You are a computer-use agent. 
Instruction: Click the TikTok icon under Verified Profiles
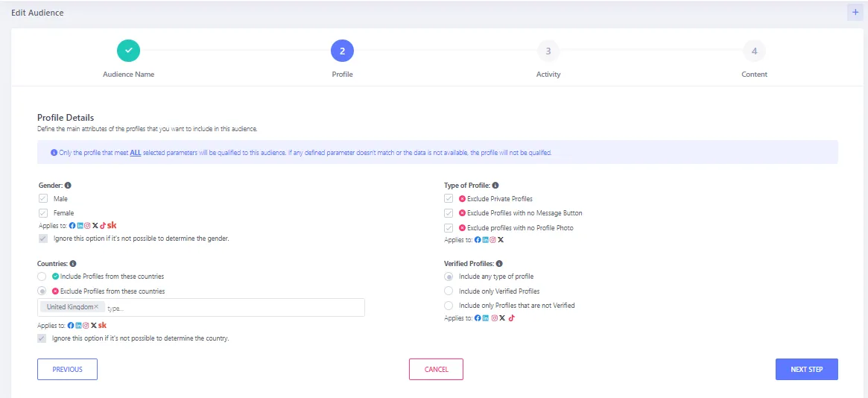click(512, 318)
